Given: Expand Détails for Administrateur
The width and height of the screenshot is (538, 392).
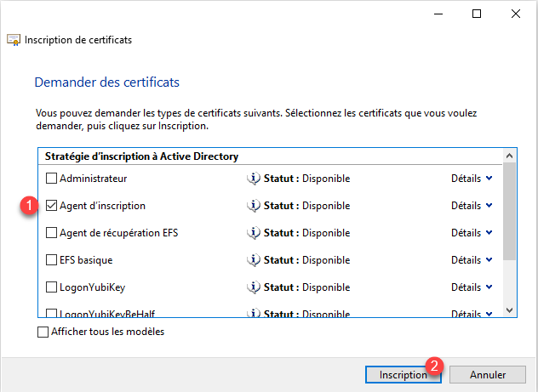Looking at the screenshot, I should coord(472,179).
